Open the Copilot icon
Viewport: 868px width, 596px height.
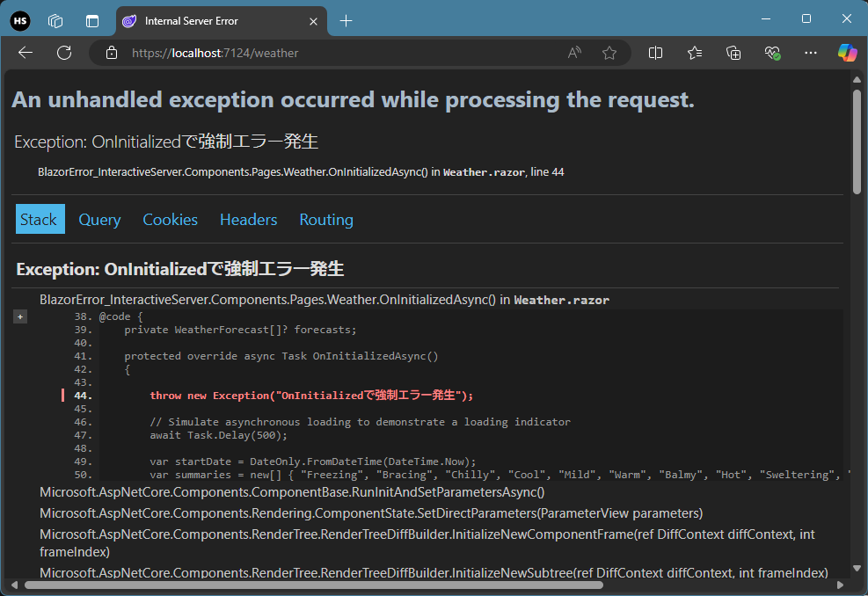pos(848,53)
